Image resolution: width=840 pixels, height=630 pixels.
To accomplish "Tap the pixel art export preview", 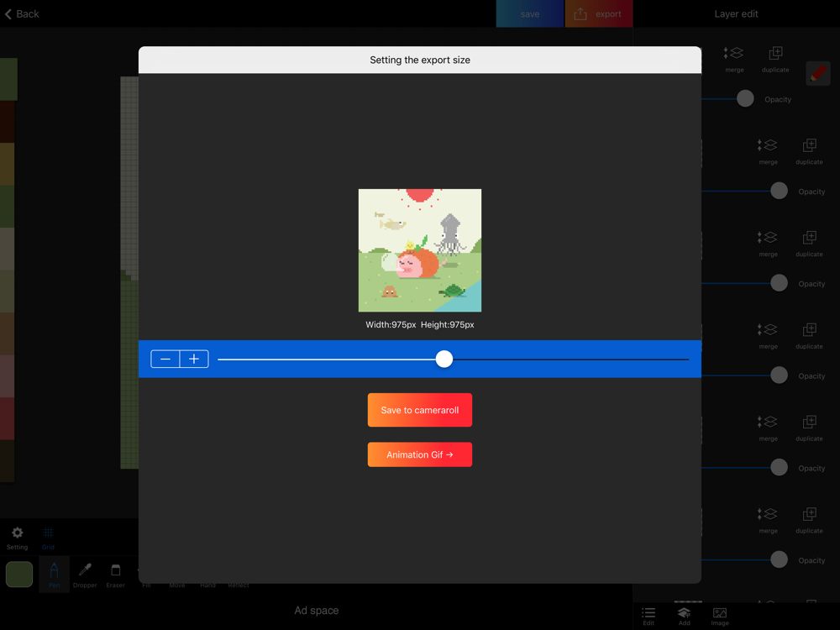I will [x=420, y=250].
